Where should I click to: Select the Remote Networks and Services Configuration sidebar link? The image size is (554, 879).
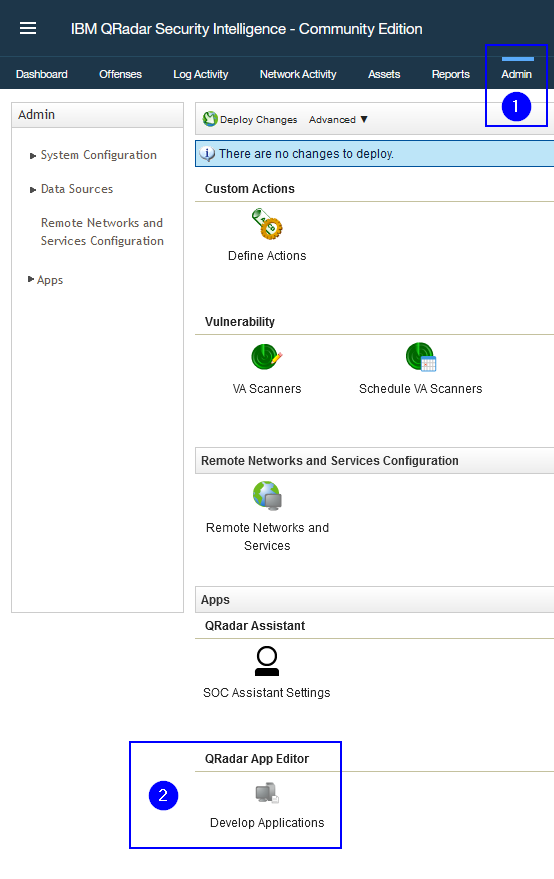102,232
